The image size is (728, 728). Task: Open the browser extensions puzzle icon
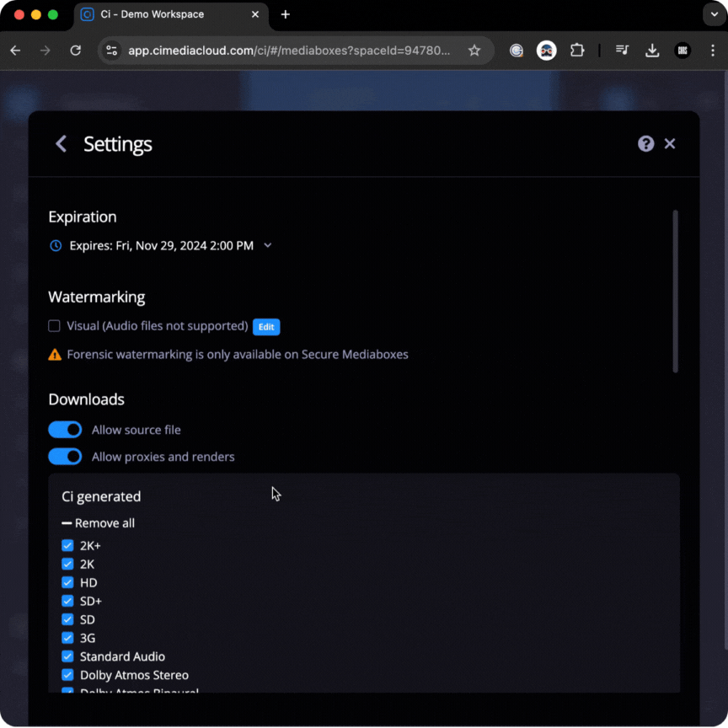pyautogui.click(x=576, y=51)
